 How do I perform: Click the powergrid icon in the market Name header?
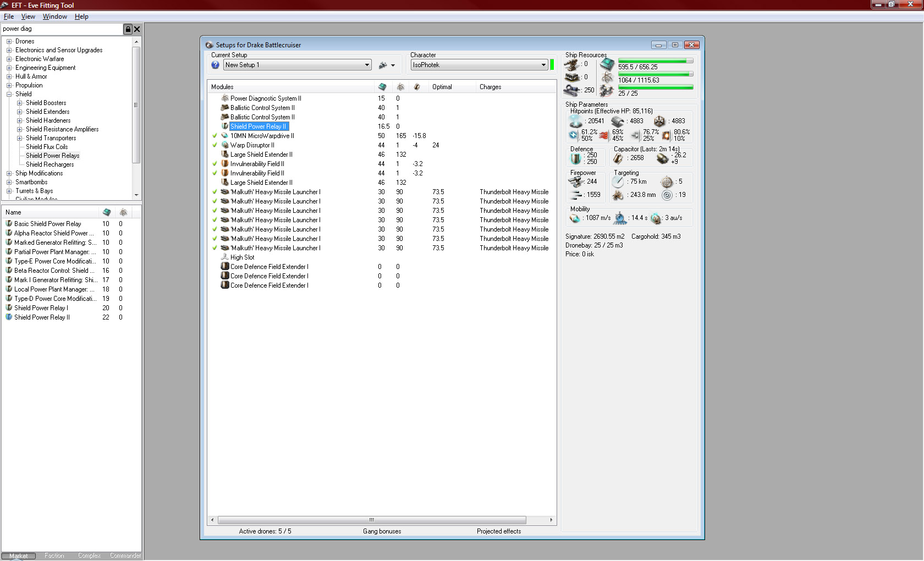[123, 212]
